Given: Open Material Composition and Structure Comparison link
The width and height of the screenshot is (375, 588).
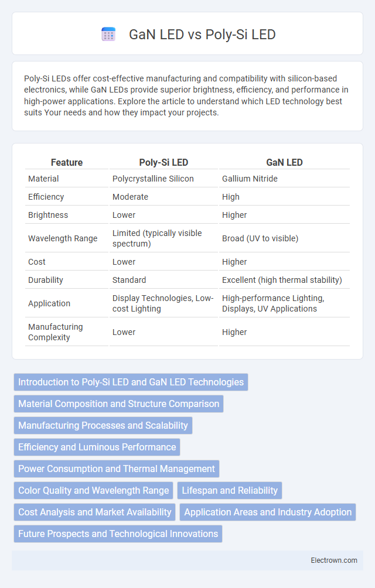Looking at the screenshot, I should [118, 404].
